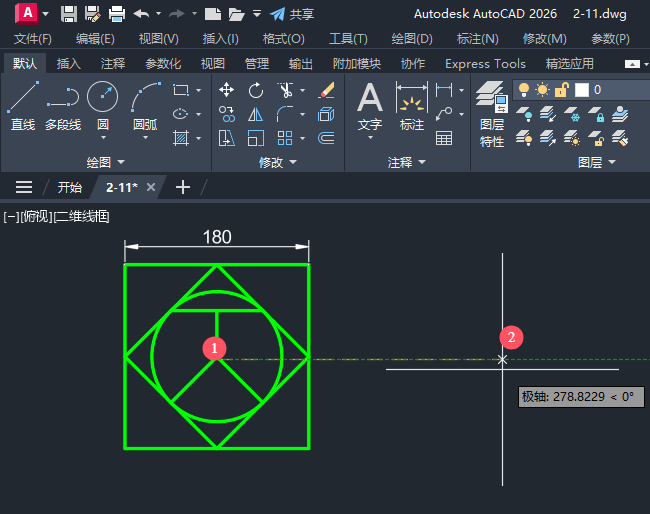Select the Text (文字) tool
Image resolution: width=650 pixels, height=514 pixels.
point(370,106)
